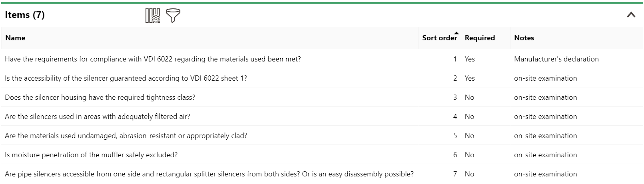Click on-site examination note in last row
This screenshot has width=644, height=184.
tap(545, 174)
